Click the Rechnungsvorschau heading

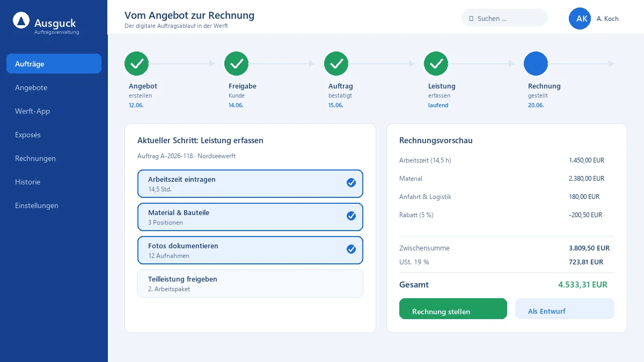coord(436,141)
